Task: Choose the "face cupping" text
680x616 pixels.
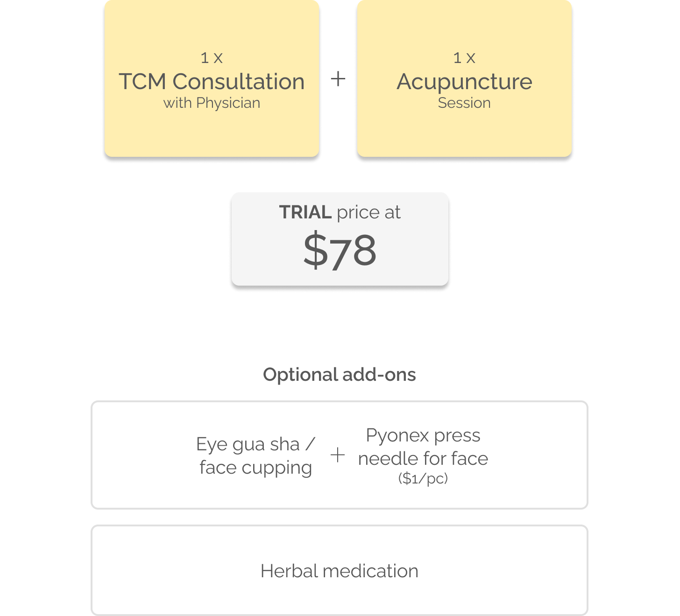Action: tap(255, 468)
